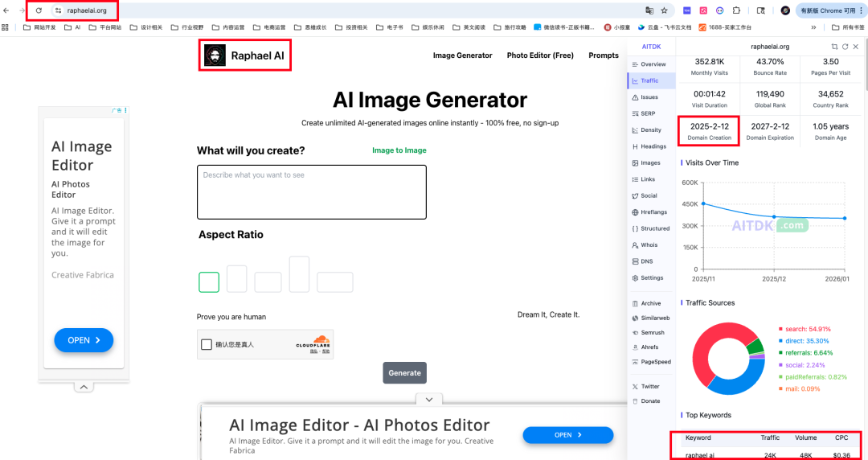Select the widest landscape aspect ratio option
868x460 pixels.
tap(335, 282)
